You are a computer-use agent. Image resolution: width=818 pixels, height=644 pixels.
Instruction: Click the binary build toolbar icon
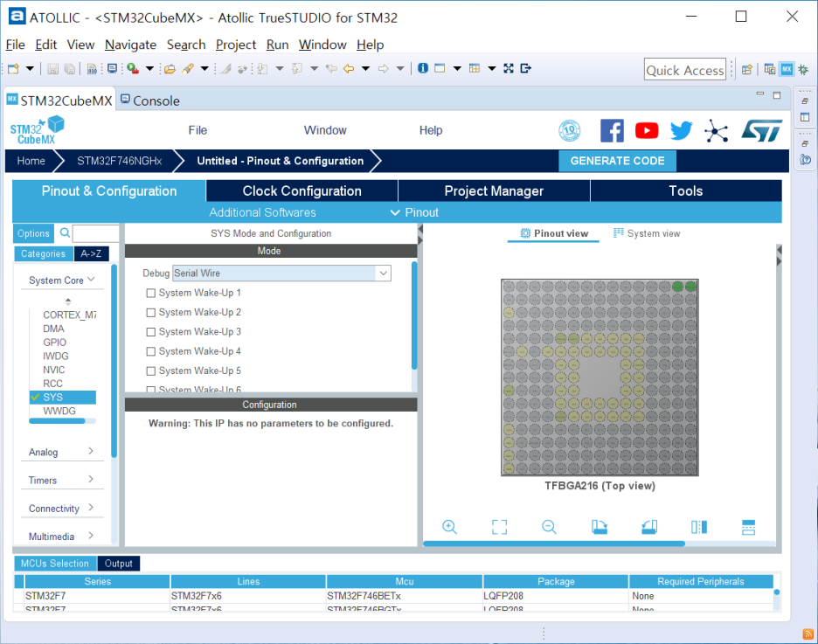click(92, 68)
